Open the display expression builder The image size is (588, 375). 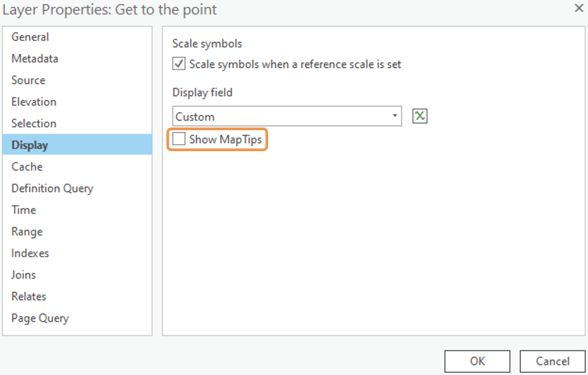coord(419,116)
